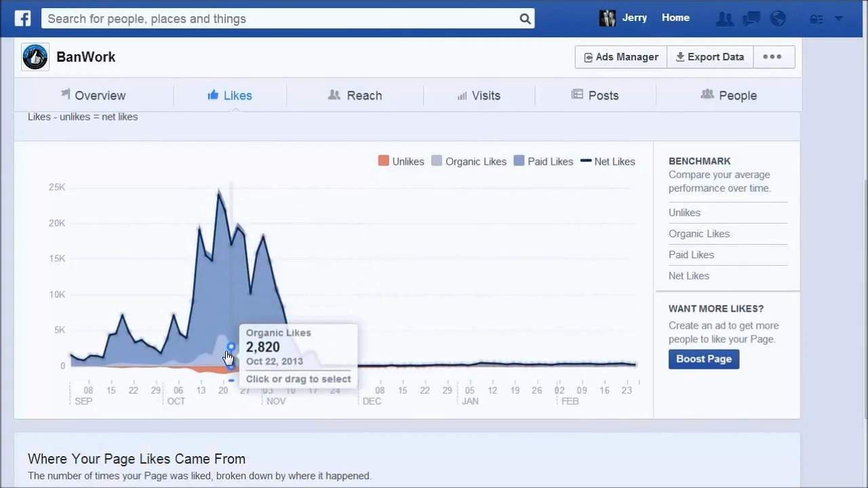This screenshot has height=488, width=868.
Task: Click the 'Likes - unlikes = net likes' text
Action: pyautogui.click(x=83, y=117)
